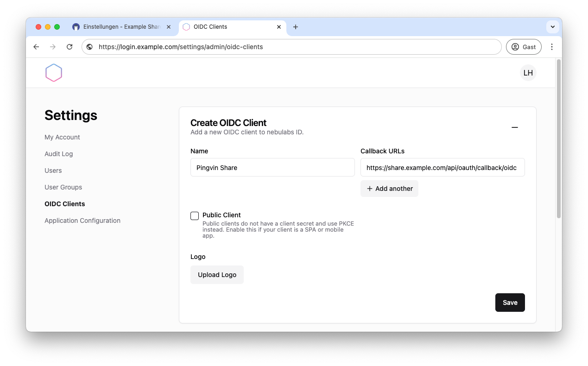The height and width of the screenshot is (366, 588).
Task: Click Upload Logo button
Action: (217, 275)
